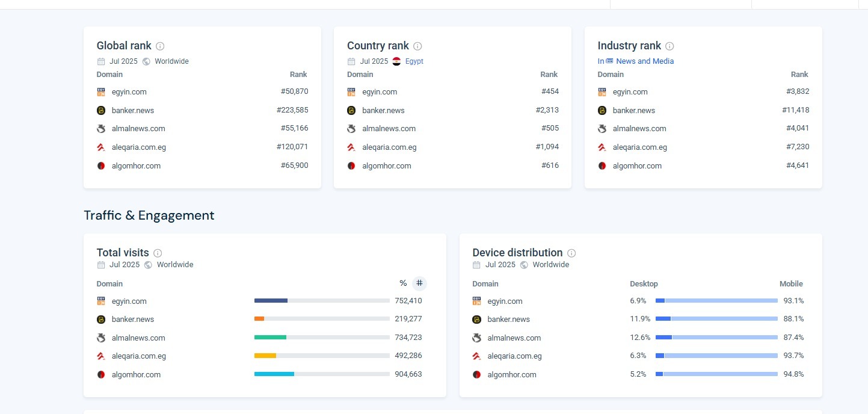
Task: Click the Device distribution info icon
Action: click(571, 253)
